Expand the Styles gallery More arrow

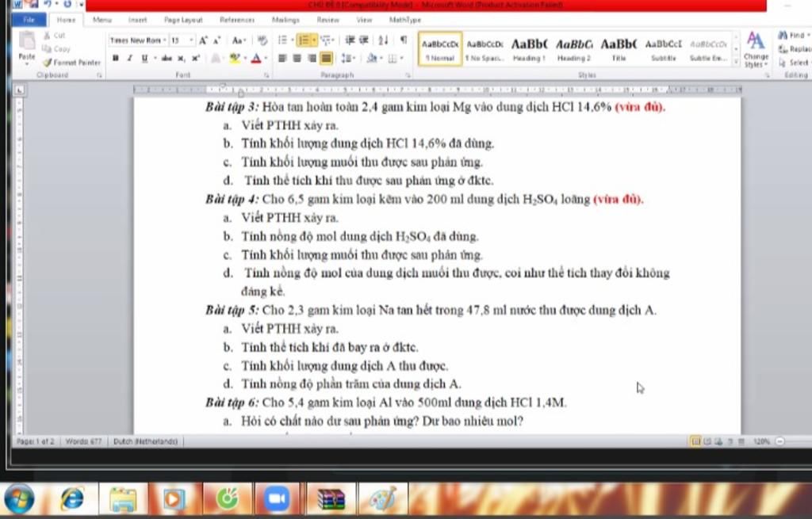(x=736, y=62)
